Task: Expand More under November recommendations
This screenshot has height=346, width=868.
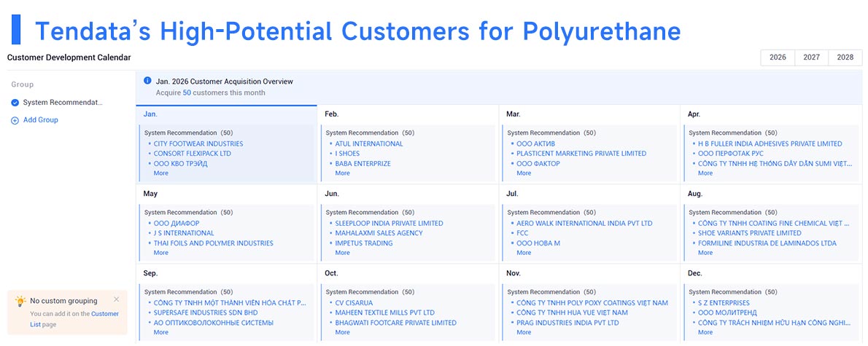Action: point(524,333)
